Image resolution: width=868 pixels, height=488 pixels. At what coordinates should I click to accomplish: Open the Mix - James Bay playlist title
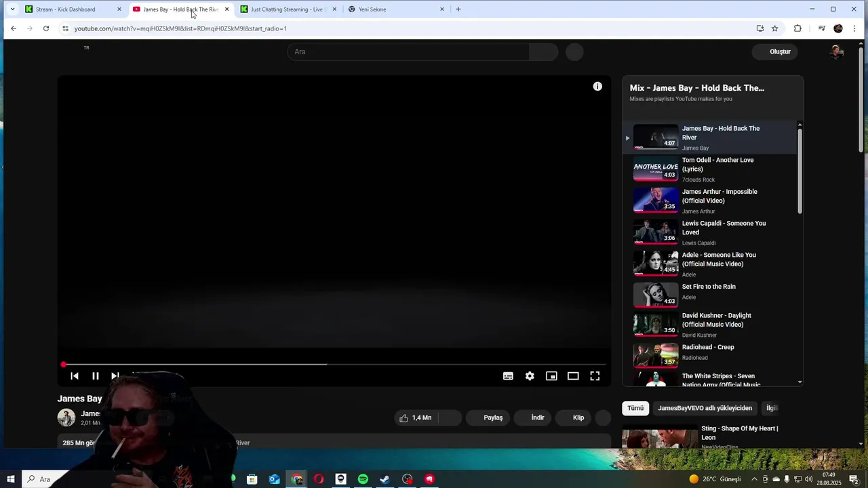[696, 88]
